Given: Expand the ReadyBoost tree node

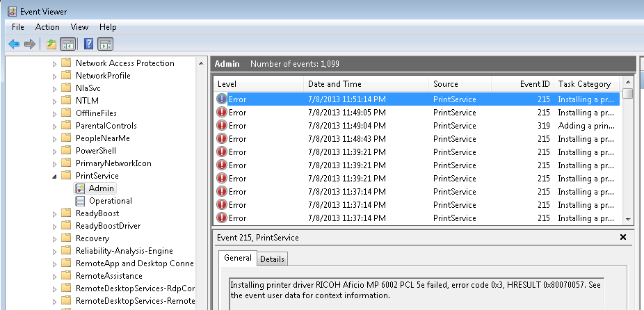Looking at the screenshot, I should pyautogui.click(x=55, y=213).
